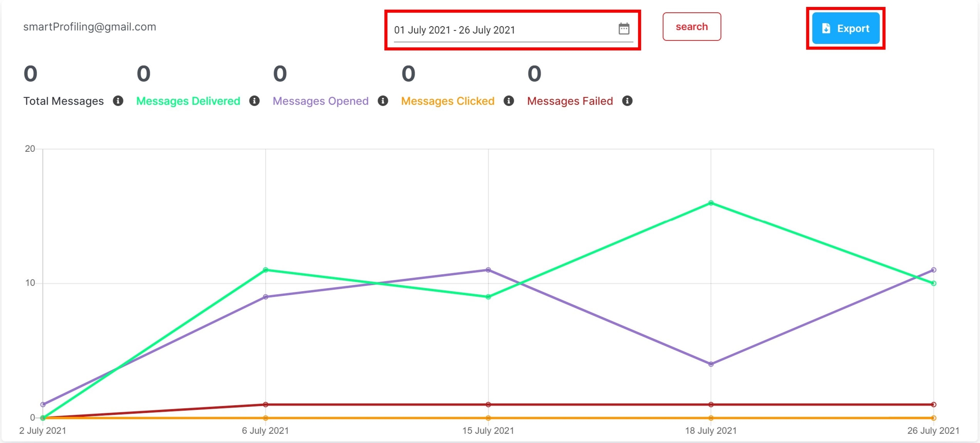The image size is (980, 443).
Task: Click info icon beside Messages Clicked
Action: [x=509, y=101]
